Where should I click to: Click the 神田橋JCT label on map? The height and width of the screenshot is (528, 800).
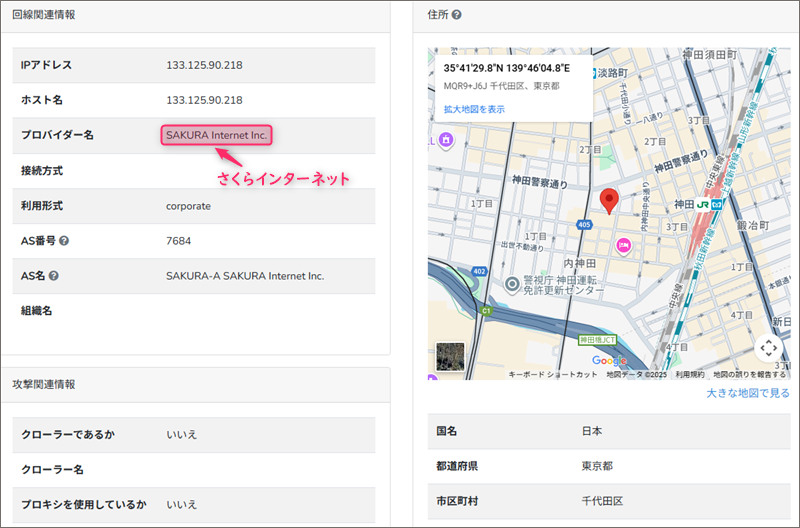[x=598, y=340]
